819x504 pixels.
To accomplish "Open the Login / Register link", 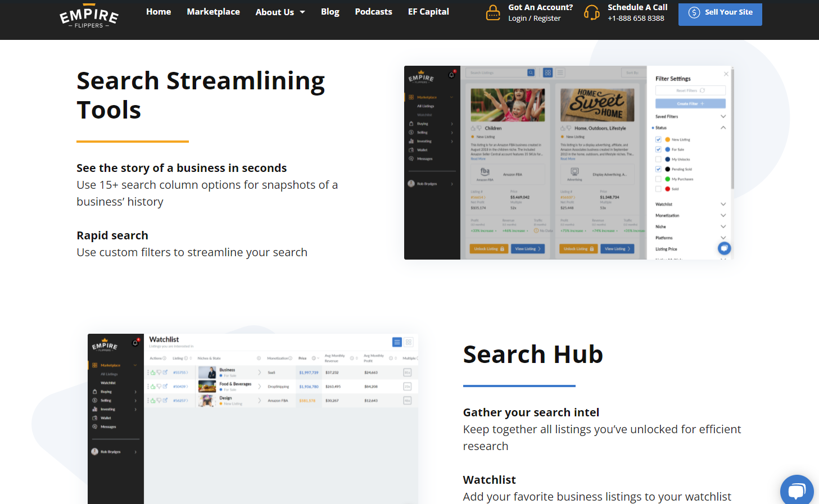I will coord(534,18).
